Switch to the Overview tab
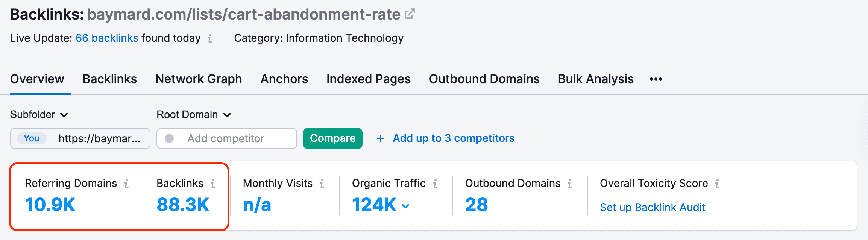Viewport: 868px width, 240px height. (37, 79)
